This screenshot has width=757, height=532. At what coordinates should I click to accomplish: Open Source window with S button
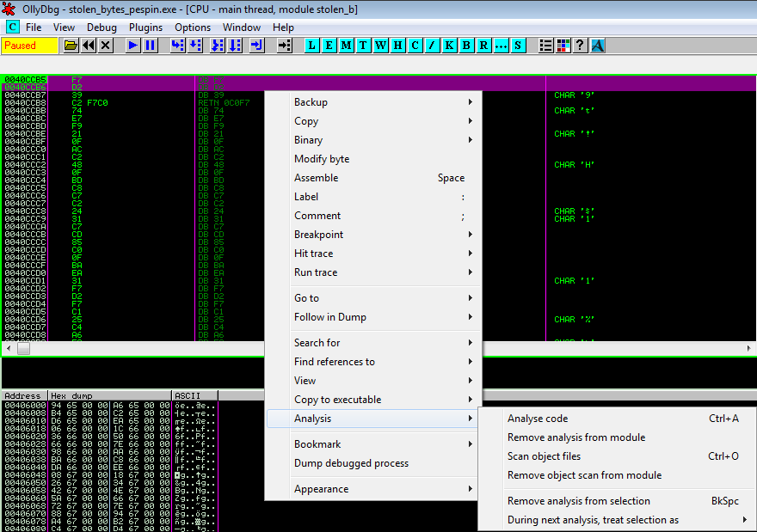point(518,46)
